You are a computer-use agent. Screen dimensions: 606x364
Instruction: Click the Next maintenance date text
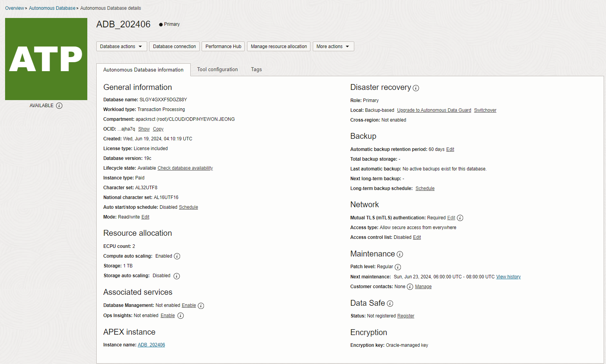(444, 277)
